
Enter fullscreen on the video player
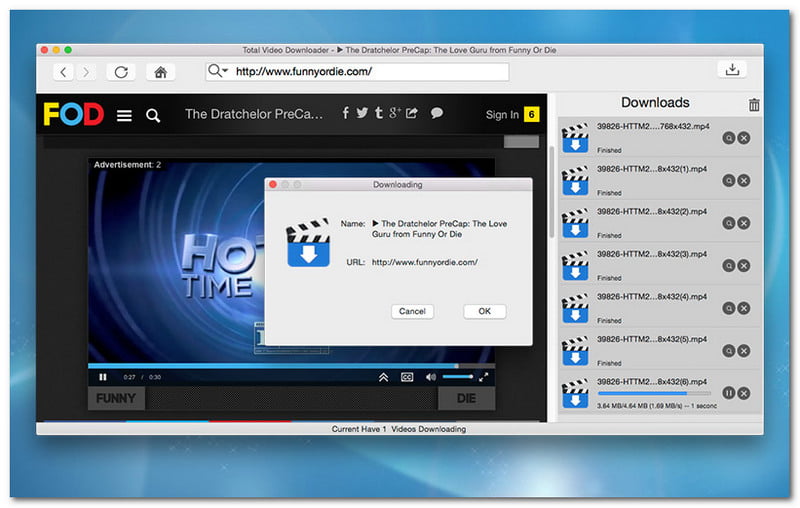[x=483, y=377]
